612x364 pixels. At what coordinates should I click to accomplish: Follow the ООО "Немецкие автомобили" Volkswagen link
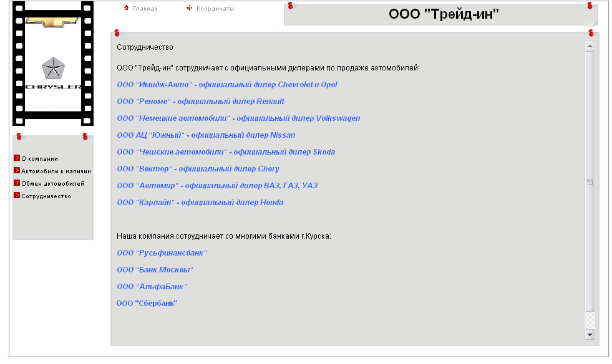coord(238,118)
